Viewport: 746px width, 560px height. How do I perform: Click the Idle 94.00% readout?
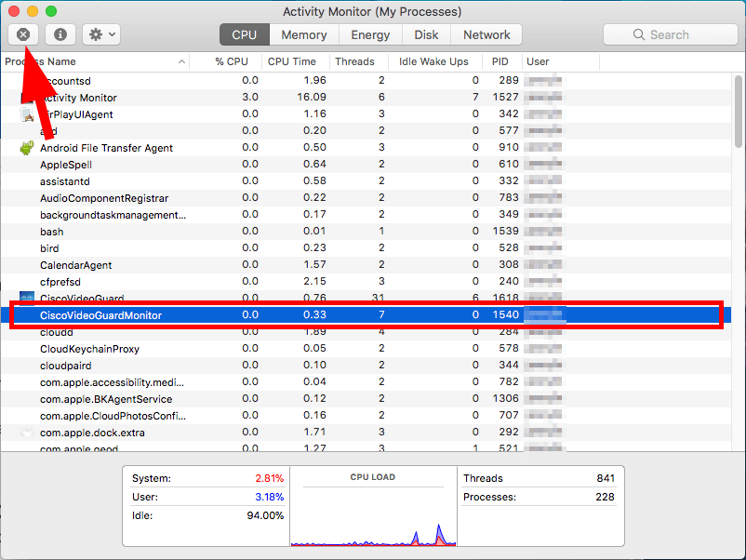pyautogui.click(x=207, y=515)
